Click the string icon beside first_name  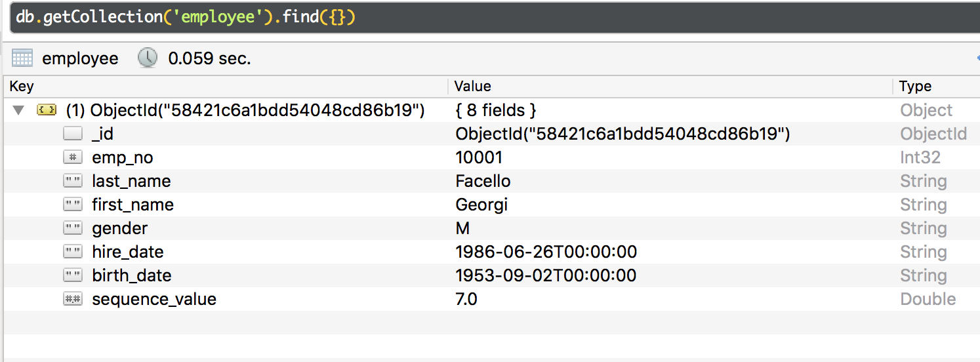[73, 205]
